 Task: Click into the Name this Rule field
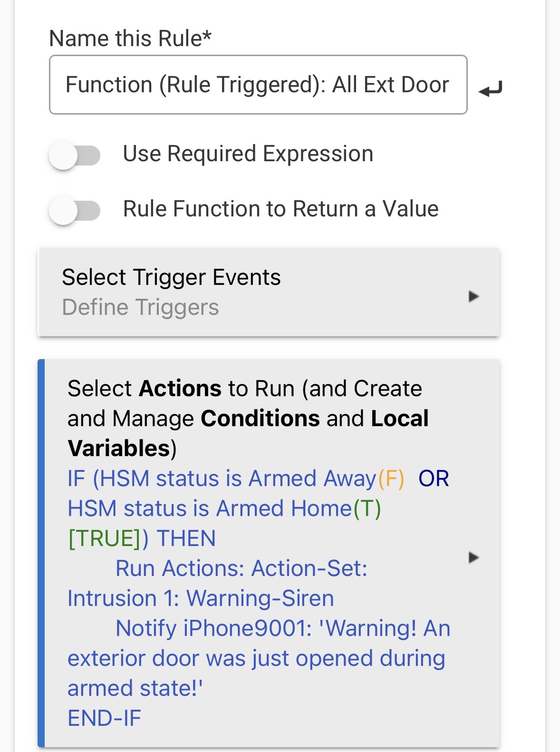258,85
